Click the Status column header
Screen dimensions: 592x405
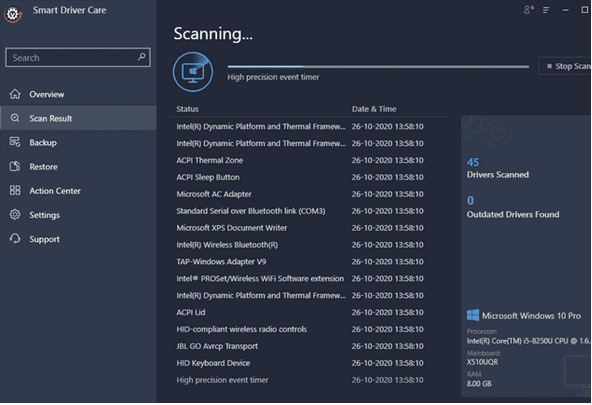click(x=187, y=109)
